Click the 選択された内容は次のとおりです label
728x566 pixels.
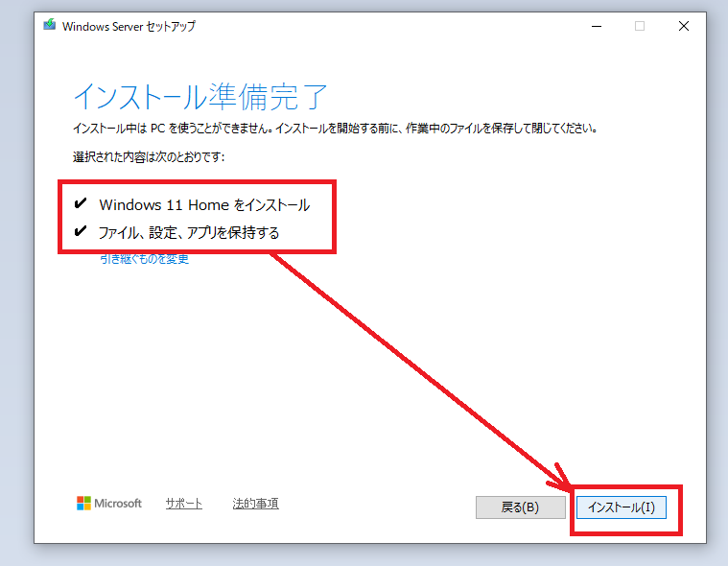[148, 156]
